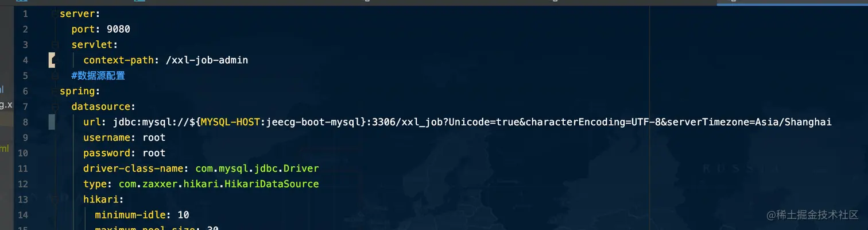Click serverTimezone=Asia/Shanghai in the url
The height and width of the screenshot is (230, 868).
749,122
